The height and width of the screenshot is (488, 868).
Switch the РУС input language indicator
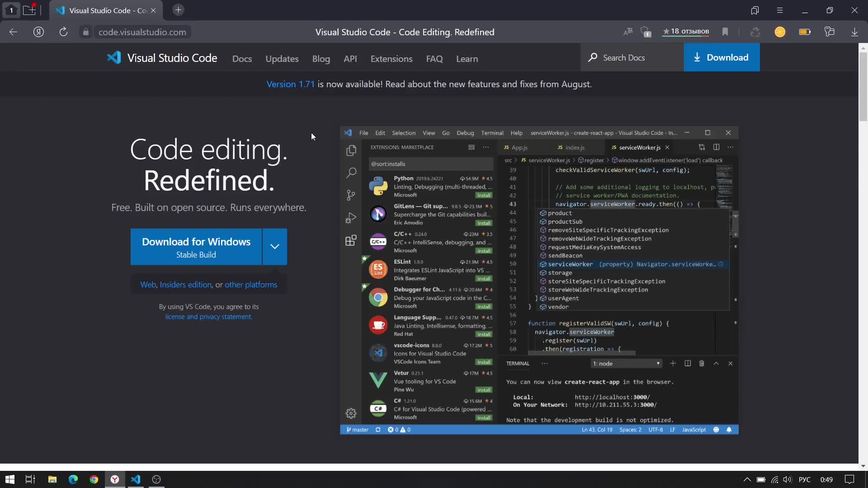point(805,479)
